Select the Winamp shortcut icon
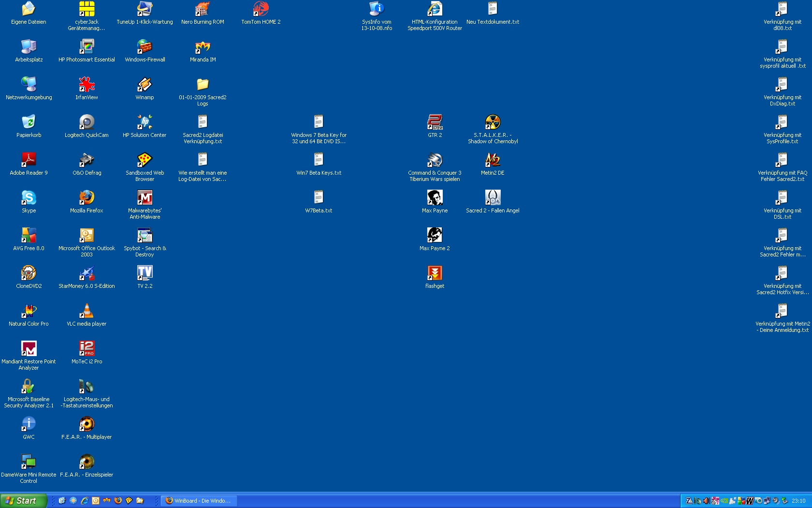 [145, 85]
